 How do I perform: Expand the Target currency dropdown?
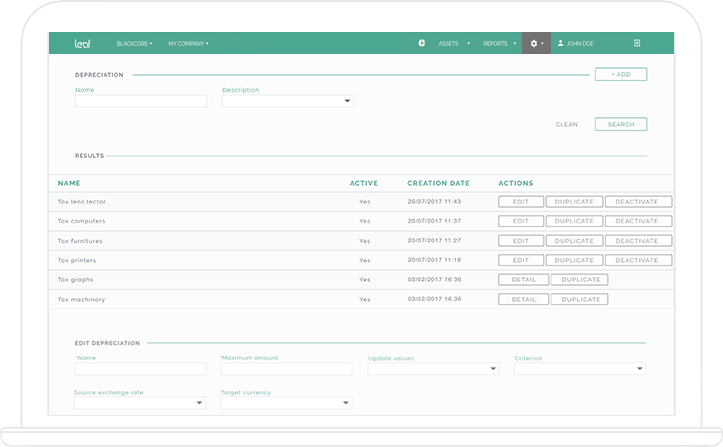click(x=286, y=403)
